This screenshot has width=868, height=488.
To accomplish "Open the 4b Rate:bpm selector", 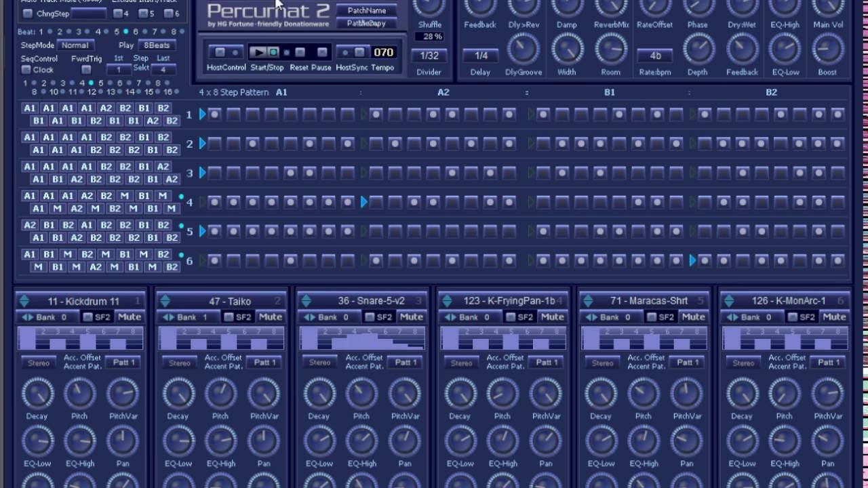I will pyautogui.click(x=655, y=56).
